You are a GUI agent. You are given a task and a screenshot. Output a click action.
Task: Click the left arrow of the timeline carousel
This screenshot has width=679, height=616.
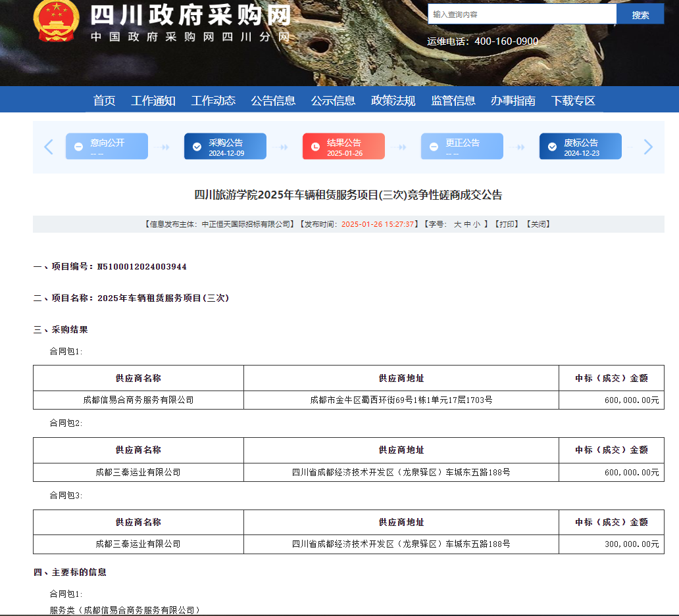[49, 147]
